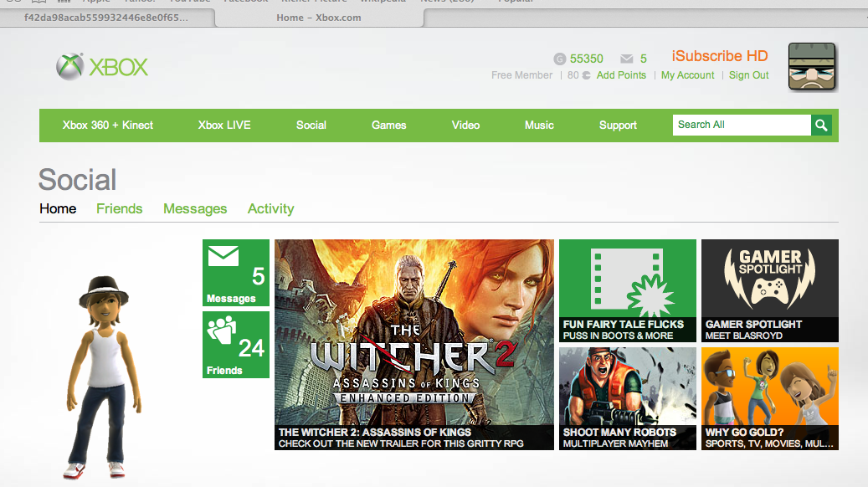Viewport: 868px width, 487px height.
Task: Open the Messages tile with envelope
Action: pyautogui.click(x=236, y=273)
